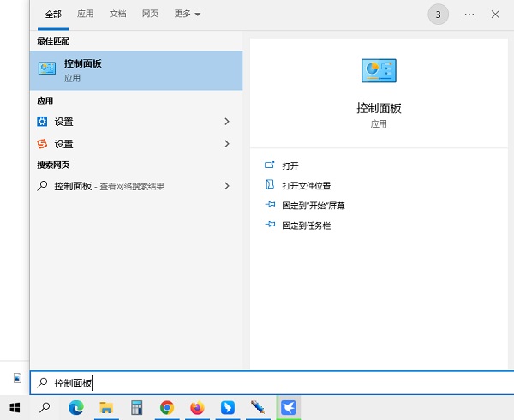Switch to the 应用 filter tab

pyautogui.click(x=86, y=15)
